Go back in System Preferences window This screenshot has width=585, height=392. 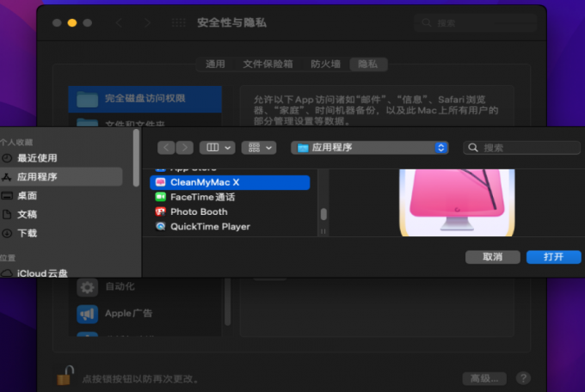coord(119,22)
